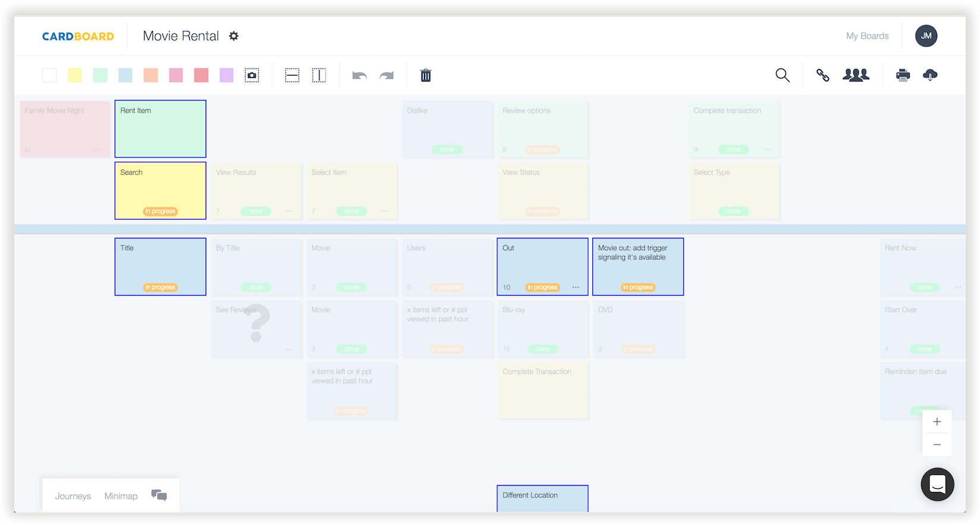The width and height of the screenshot is (980, 525).
Task: Delete selected cards with trash icon
Action: (426, 76)
